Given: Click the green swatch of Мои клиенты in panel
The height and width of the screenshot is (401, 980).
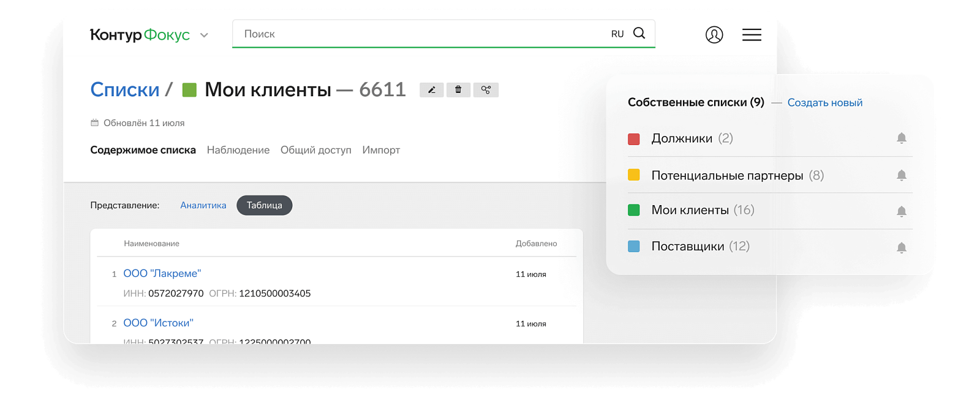Looking at the screenshot, I should [634, 210].
